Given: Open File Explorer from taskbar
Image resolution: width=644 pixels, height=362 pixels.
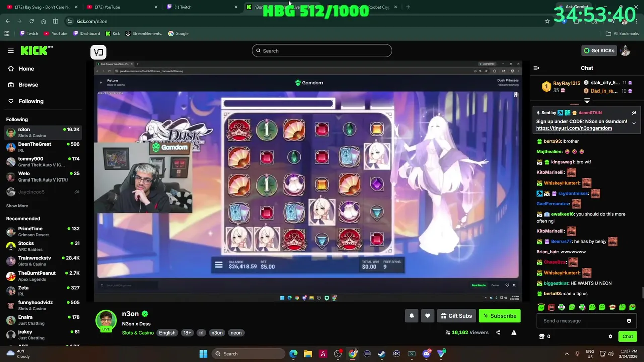Looking at the screenshot, I should [308, 354].
